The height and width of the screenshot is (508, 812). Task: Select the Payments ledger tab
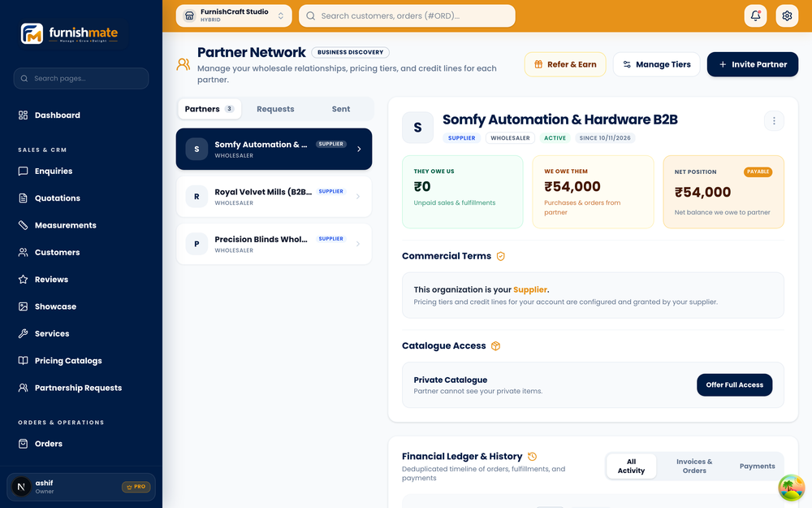pos(757,466)
